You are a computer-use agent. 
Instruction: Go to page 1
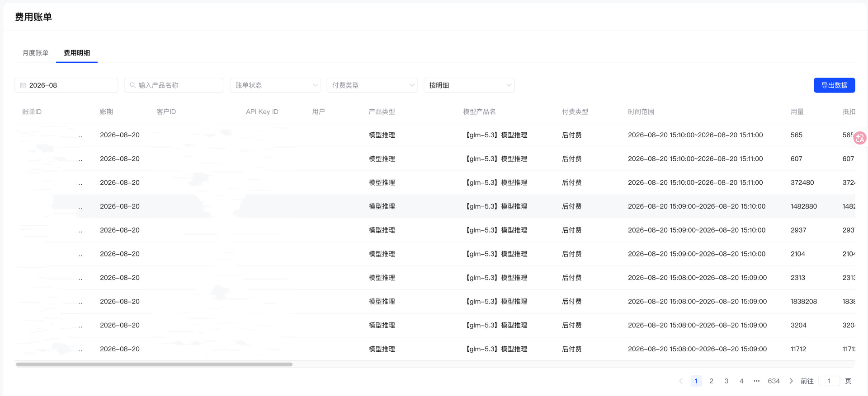click(696, 381)
